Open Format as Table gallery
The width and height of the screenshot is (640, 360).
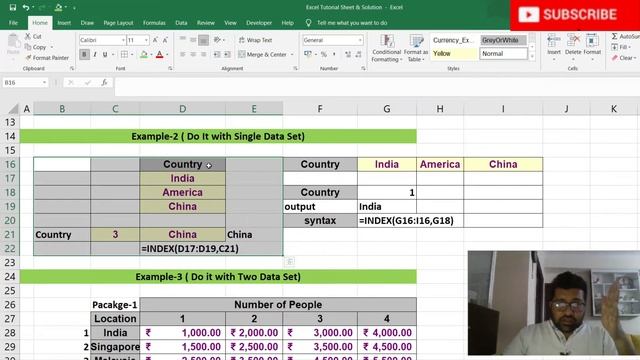[x=416, y=48]
